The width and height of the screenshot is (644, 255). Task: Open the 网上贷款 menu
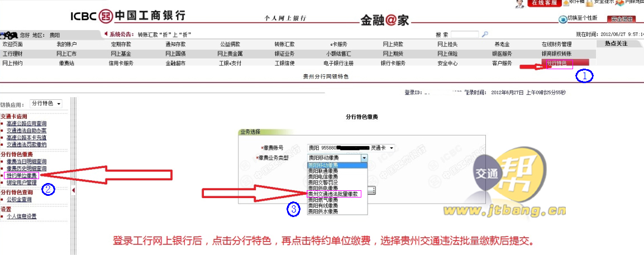(393, 44)
